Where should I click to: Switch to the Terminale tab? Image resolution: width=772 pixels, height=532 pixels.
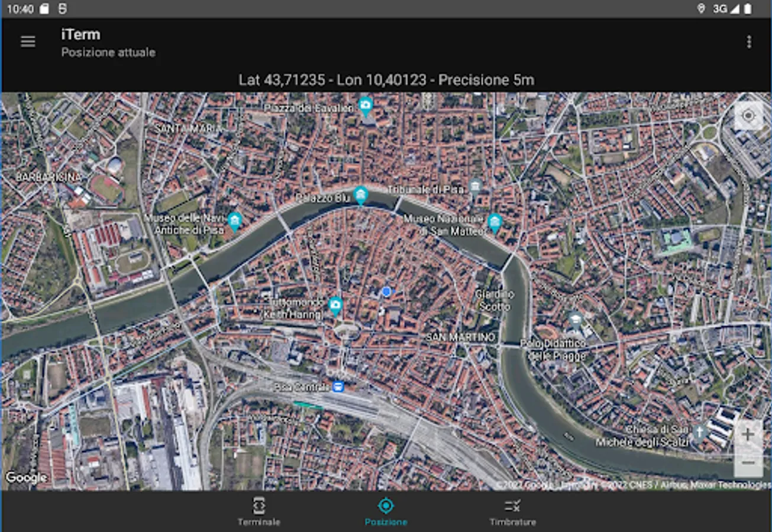click(259, 512)
